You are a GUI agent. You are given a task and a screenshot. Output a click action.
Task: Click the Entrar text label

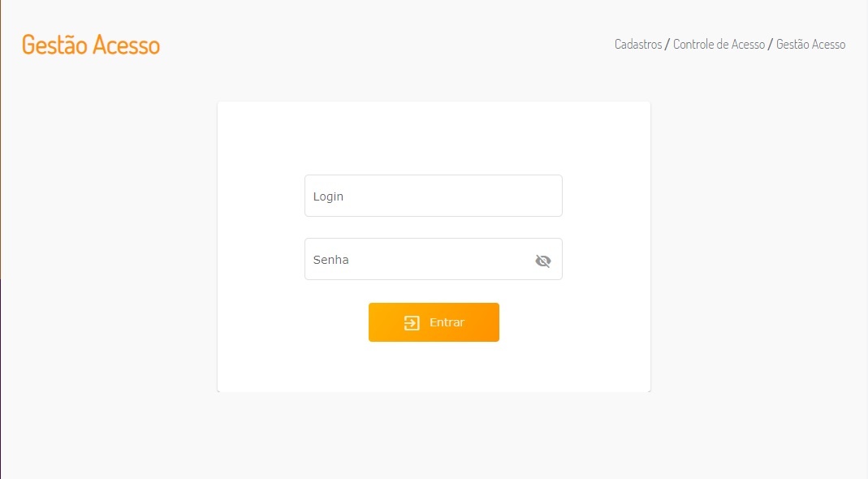(447, 322)
